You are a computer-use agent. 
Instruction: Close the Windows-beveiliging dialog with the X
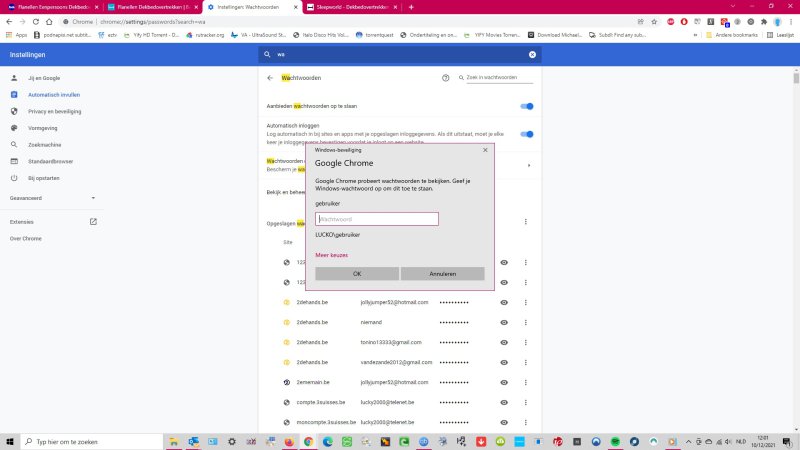point(486,149)
